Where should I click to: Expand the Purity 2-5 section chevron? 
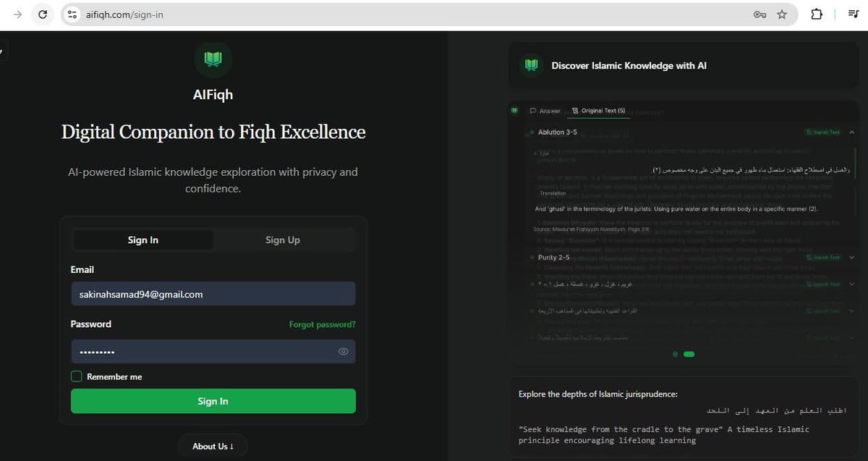852,257
